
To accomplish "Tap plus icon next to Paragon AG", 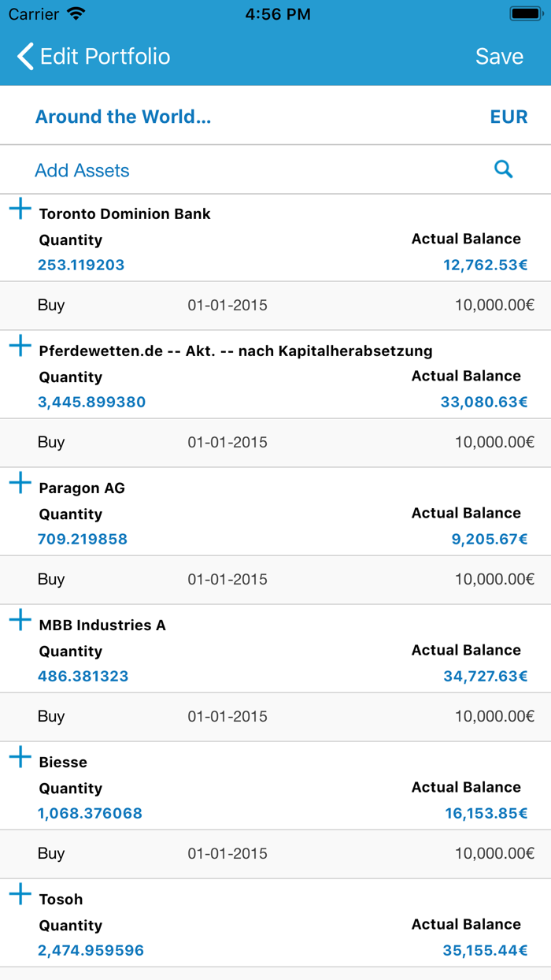I will click(x=20, y=484).
